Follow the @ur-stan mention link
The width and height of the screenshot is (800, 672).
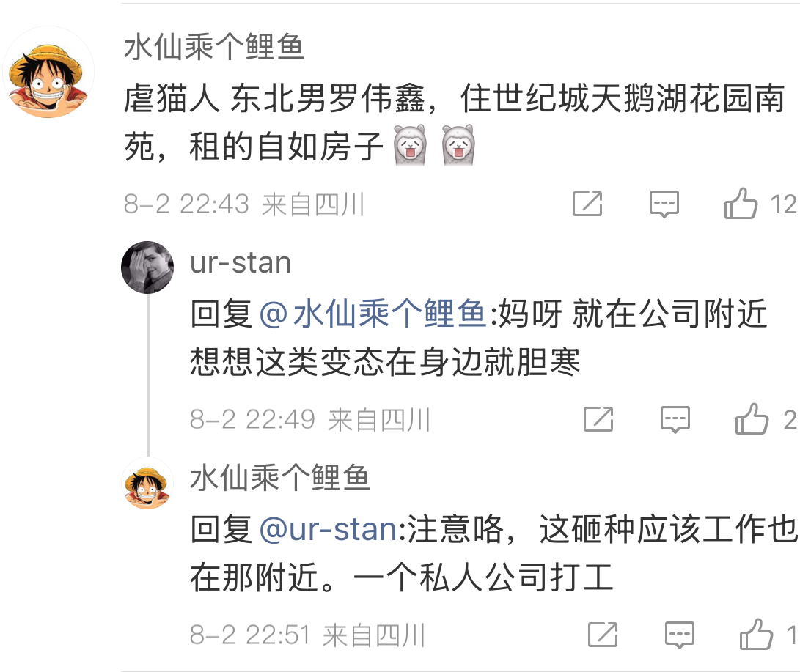(329, 530)
